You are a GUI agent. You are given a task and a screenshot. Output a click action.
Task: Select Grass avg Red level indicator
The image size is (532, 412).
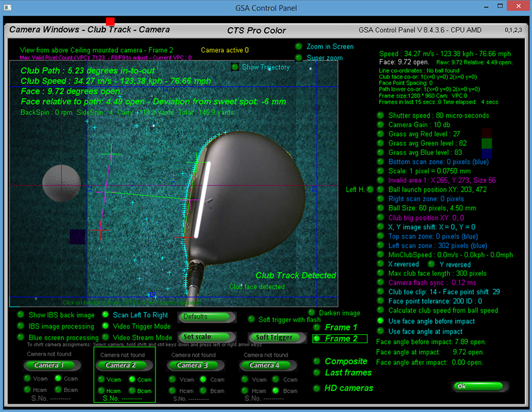coord(380,134)
